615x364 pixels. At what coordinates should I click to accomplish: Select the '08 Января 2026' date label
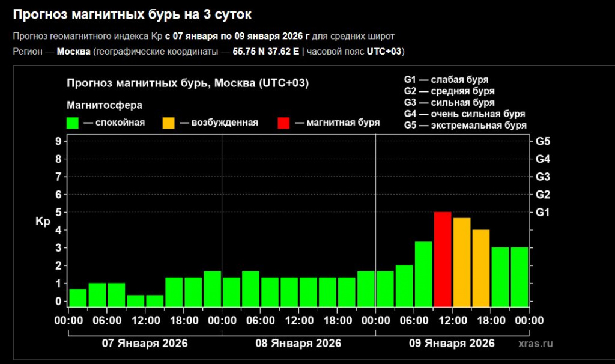point(298,343)
